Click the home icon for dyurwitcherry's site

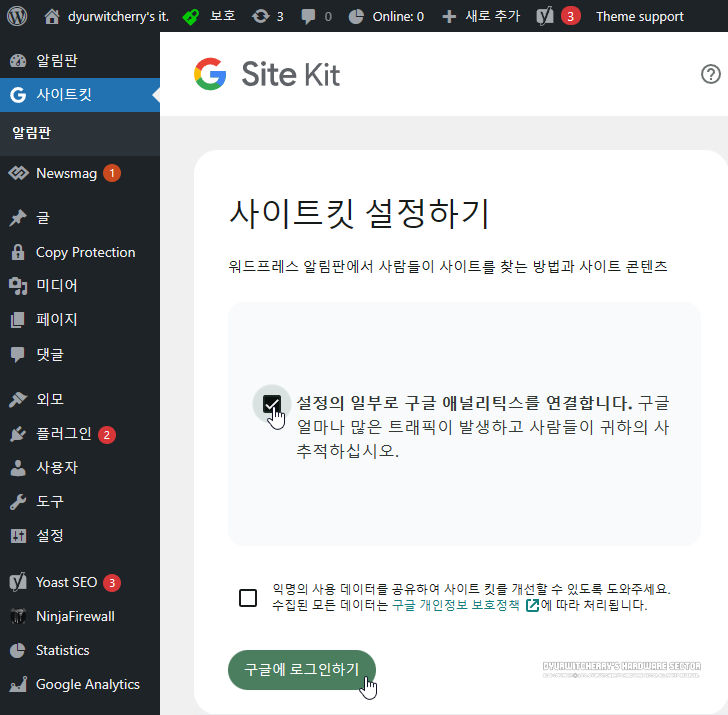[x=52, y=17]
